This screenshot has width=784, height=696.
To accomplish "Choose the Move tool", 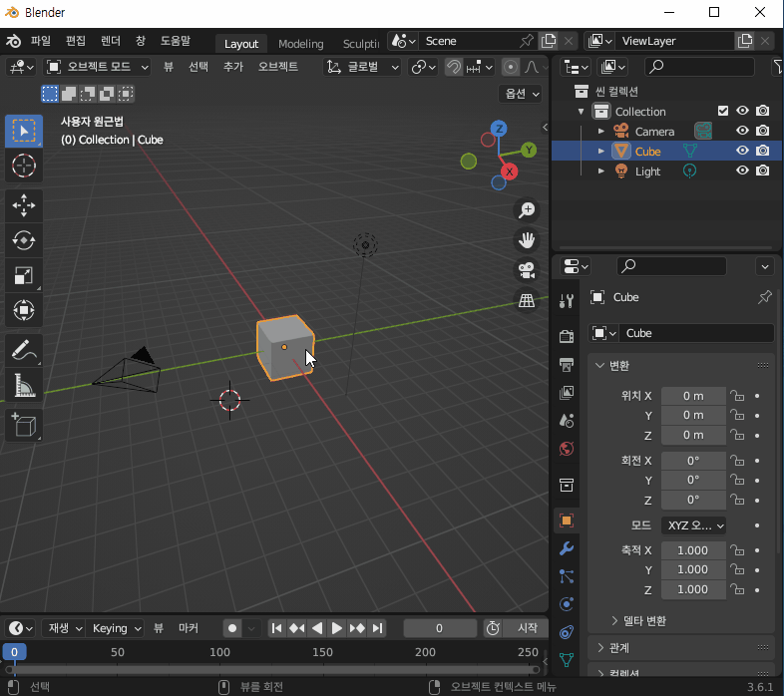I will tap(24, 205).
